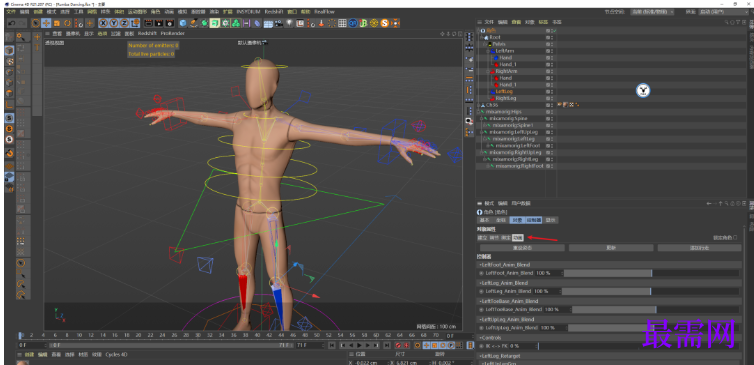The height and width of the screenshot is (365, 754).
Task: Toggle keyframe circle for LeftFoot_Anim_Blend
Action: click(x=481, y=273)
